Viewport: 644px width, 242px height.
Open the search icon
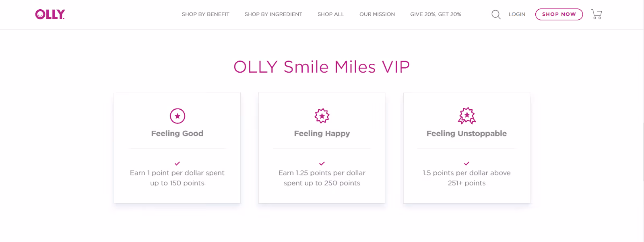pyautogui.click(x=496, y=14)
